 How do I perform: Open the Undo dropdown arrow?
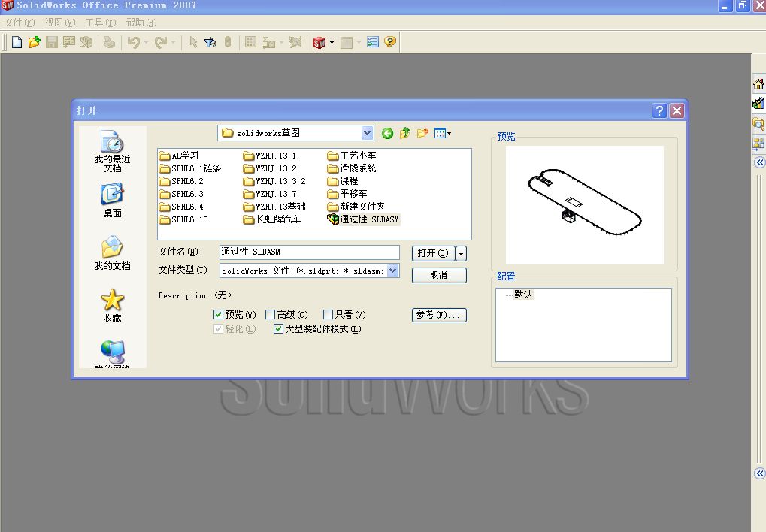[x=146, y=43]
